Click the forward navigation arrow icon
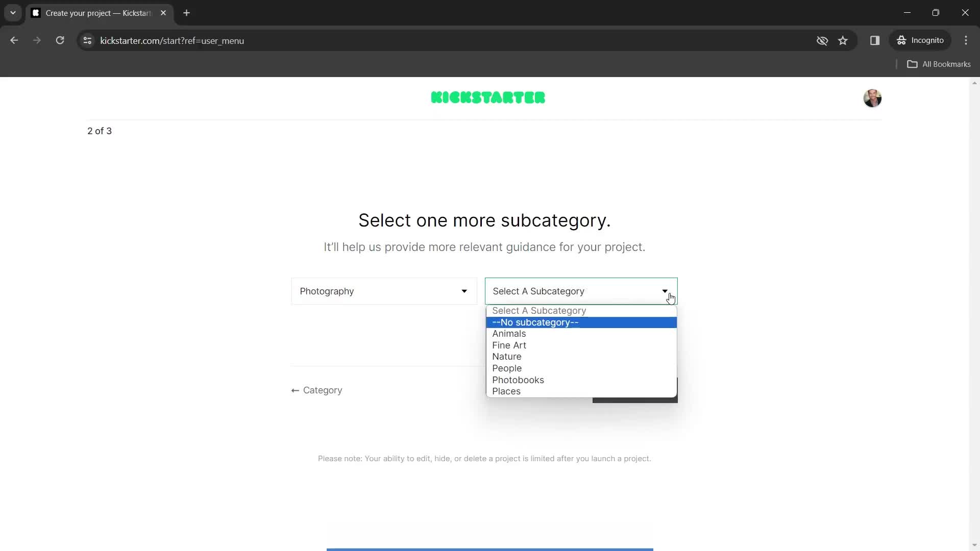 click(x=36, y=40)
